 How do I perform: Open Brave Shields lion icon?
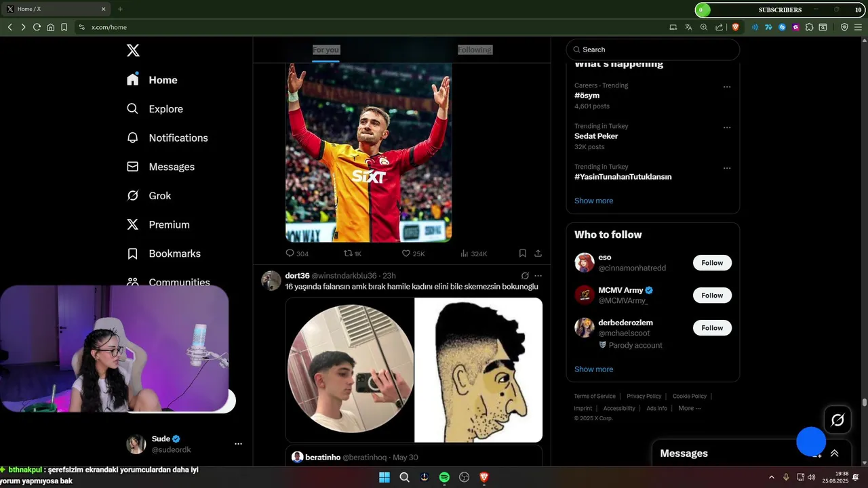coord(736,27)
